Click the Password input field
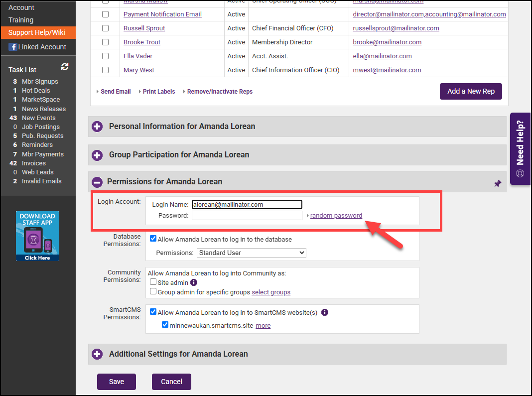 247,216
